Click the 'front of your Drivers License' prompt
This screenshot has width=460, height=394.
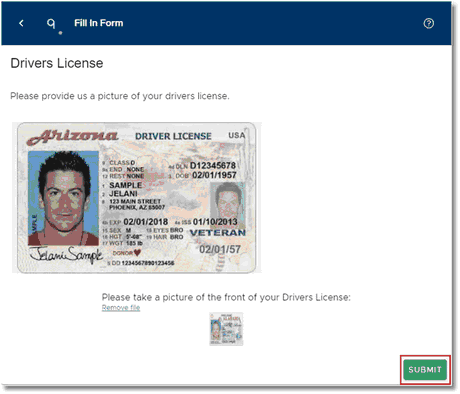226,297
